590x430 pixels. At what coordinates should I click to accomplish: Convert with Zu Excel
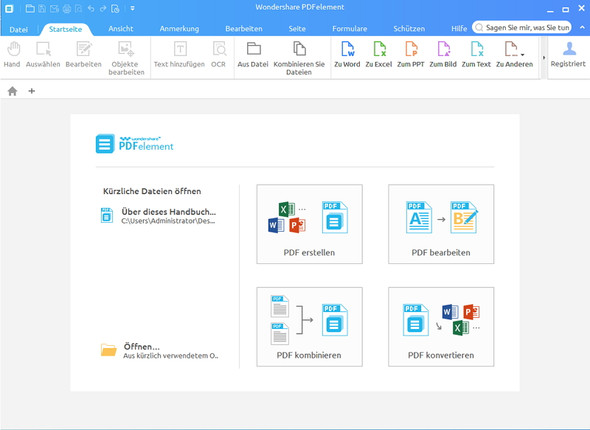(379, 55)
